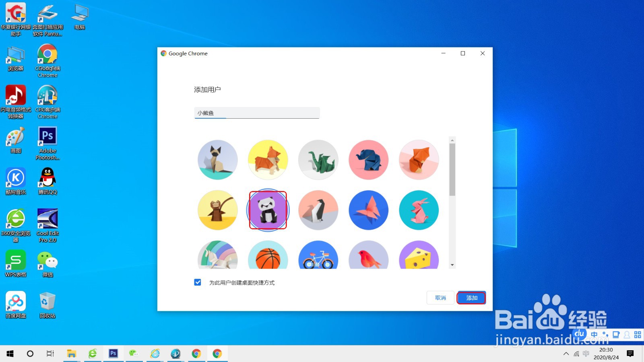Screen dimensions: 644x362
Task: Select the penguin origami avatar
Action: point(318,210)
